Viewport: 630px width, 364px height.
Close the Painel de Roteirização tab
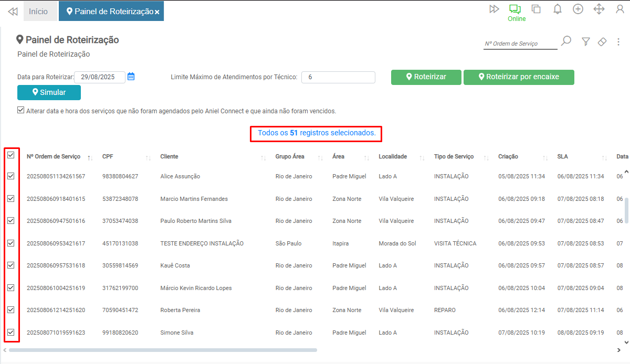157,12
